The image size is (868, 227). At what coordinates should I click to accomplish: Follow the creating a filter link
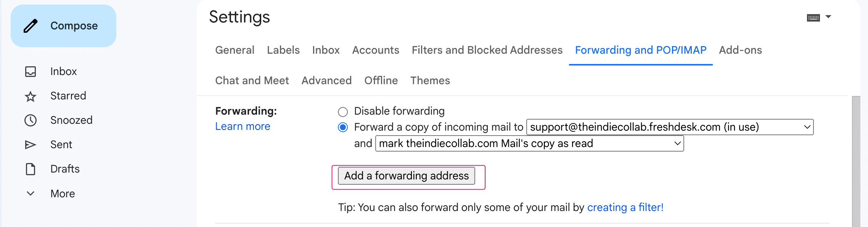pos(625,208)
